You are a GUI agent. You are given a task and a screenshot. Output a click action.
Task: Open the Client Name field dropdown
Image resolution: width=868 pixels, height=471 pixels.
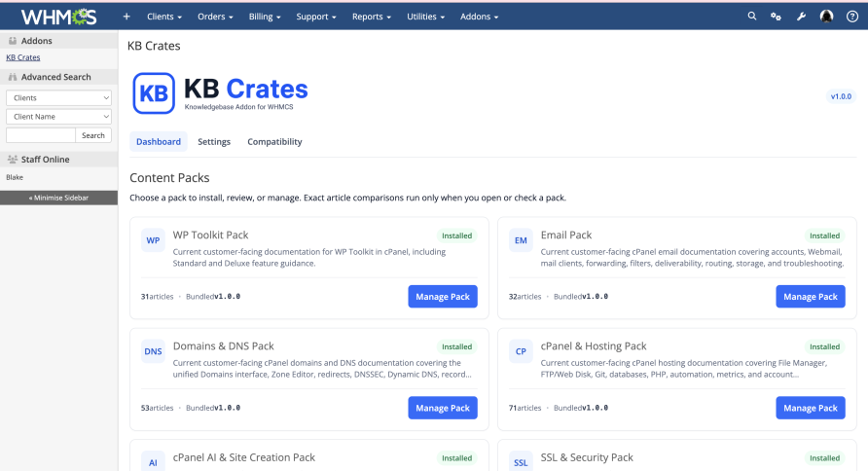click(x=58, y=117)
